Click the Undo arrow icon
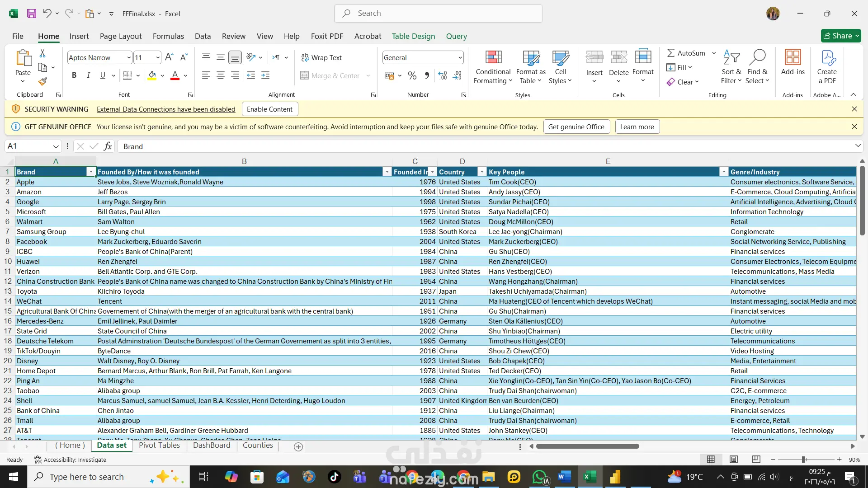Viewport: 868px width, 488px height. pos(47,14)
